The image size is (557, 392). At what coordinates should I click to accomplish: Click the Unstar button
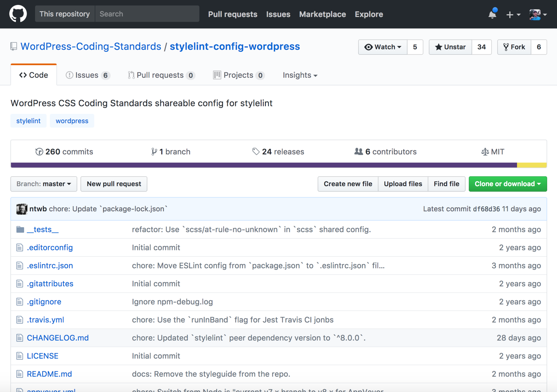450,47
